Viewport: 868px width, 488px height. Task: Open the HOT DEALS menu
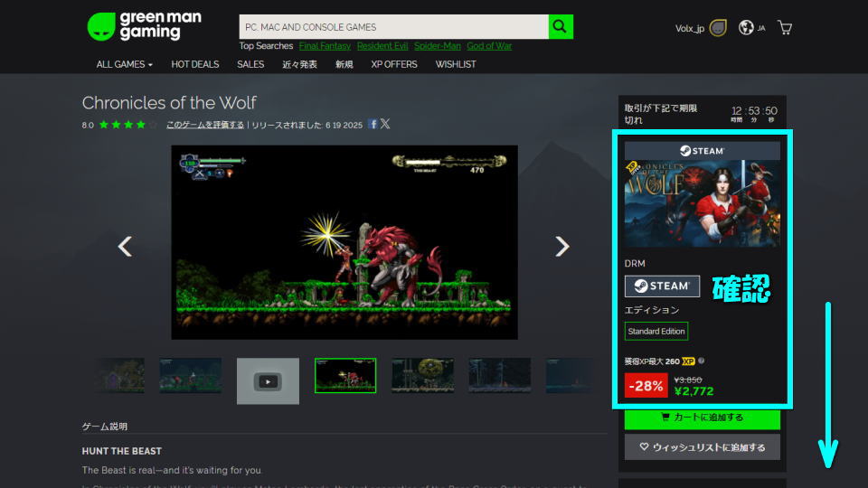click(x=195, y=64)
